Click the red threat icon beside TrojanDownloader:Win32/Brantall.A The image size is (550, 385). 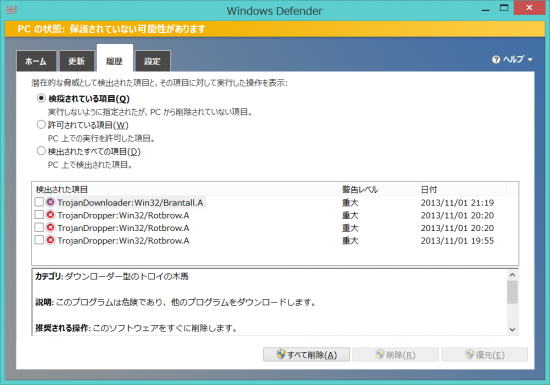click(51, 202)
